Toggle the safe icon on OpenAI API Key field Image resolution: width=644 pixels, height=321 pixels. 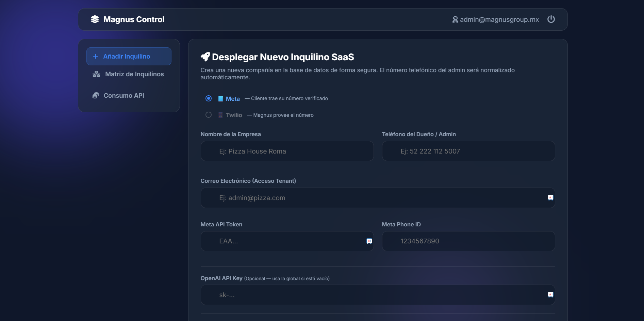pos(550,294)
